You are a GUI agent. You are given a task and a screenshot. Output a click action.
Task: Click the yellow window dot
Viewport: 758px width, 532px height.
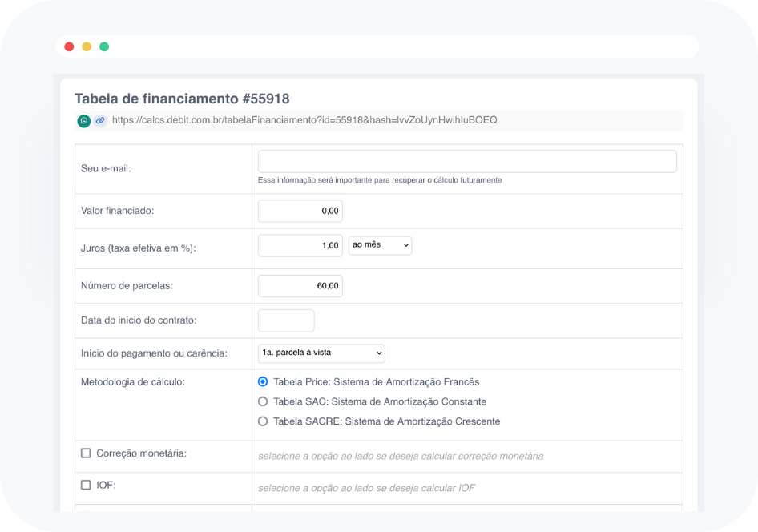[x=87, y=46]
